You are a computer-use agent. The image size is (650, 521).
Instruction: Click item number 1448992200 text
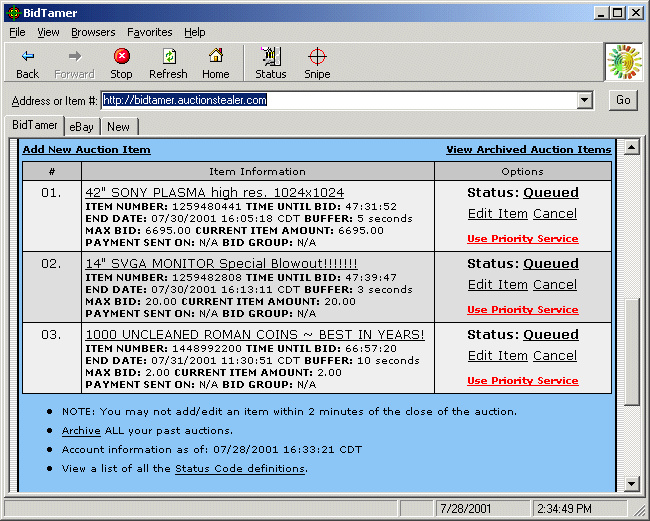(206, 349)
